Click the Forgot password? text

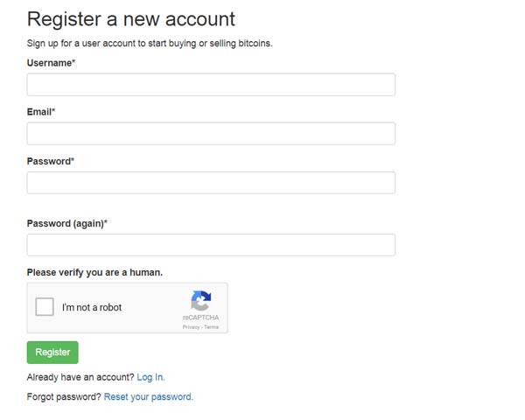point(64,397)
